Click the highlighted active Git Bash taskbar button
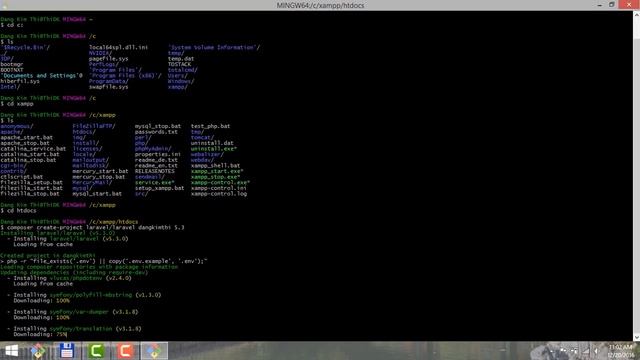This screenshot has width=640, height=360. point(154,351)
